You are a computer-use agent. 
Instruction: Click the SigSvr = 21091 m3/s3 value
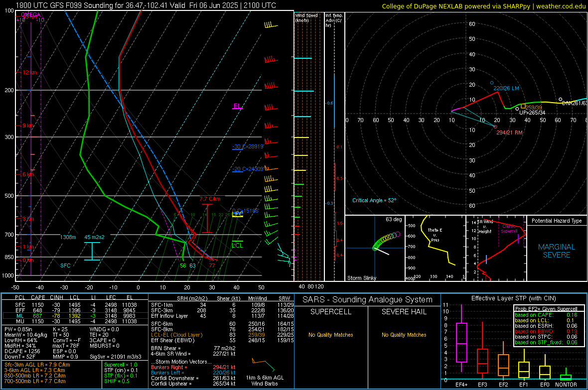[116, 357]
